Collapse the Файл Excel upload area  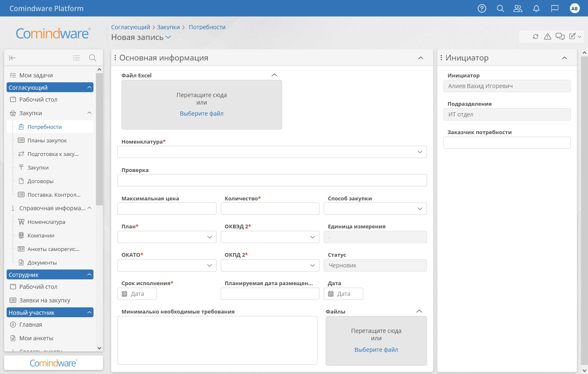pyautogui.click(x=275, y=75)
